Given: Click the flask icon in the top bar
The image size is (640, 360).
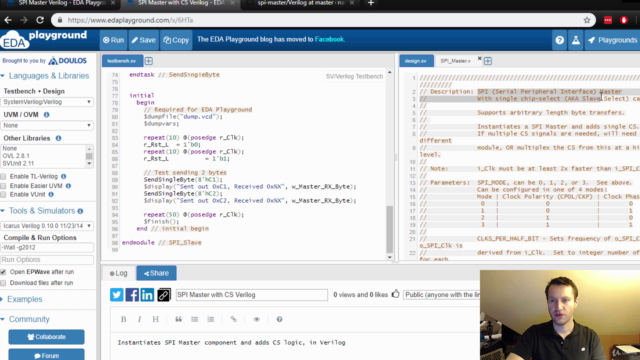Looking at the screenshot, I should pos(576,40).
